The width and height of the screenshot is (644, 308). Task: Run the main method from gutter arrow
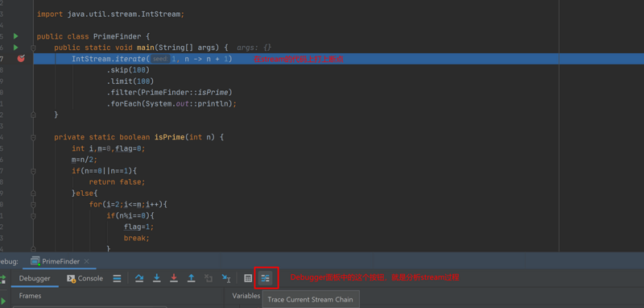pyautogui.click(x=16, y=48)
